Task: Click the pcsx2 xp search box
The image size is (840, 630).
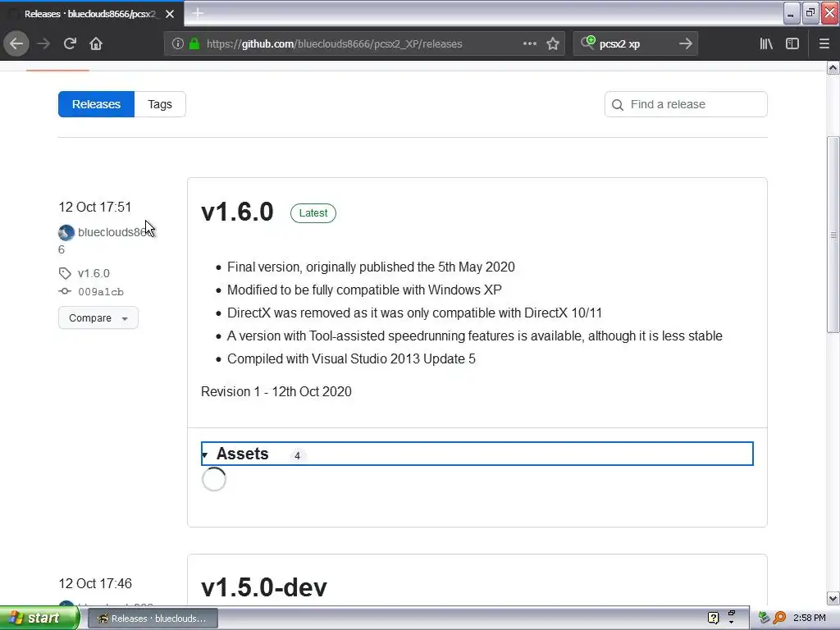Action: pos(635,44)
